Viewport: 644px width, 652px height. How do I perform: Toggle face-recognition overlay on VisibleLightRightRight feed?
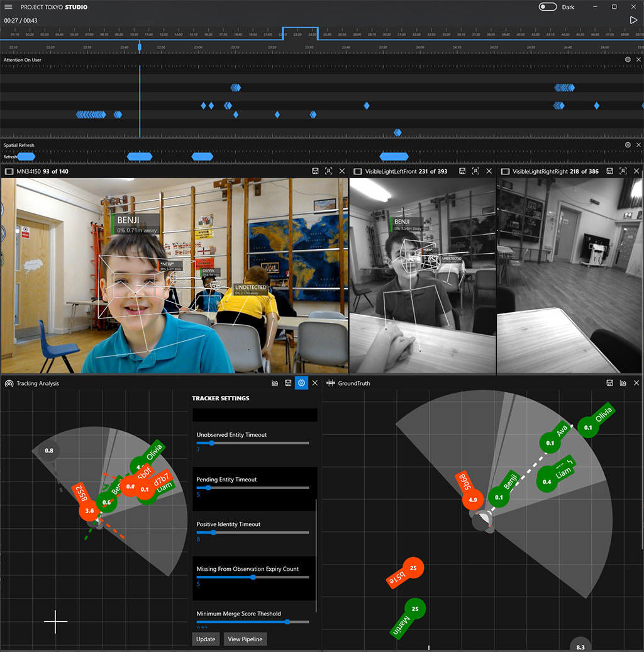coord(623,171)
